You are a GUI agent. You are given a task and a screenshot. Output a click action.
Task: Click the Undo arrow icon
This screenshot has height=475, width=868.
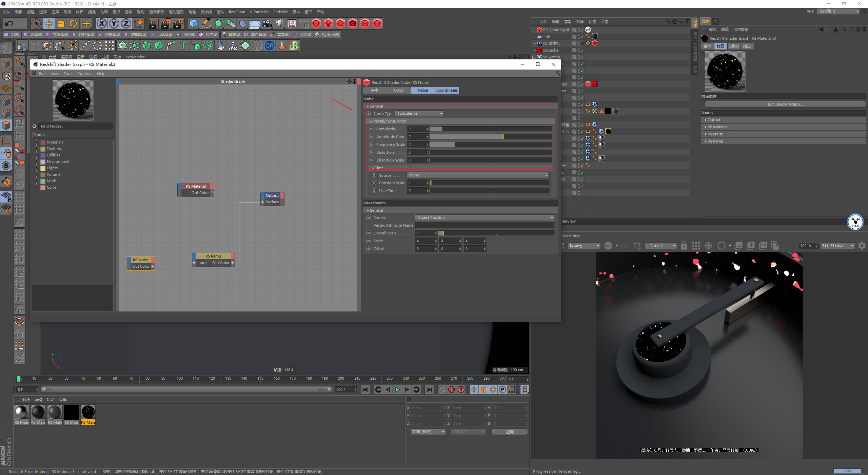coord(9,23)
